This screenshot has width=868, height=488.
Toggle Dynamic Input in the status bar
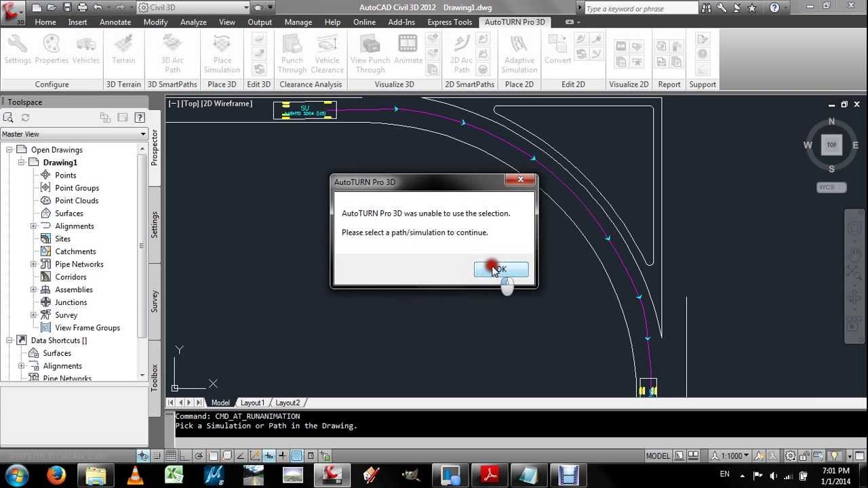(269, 455)
